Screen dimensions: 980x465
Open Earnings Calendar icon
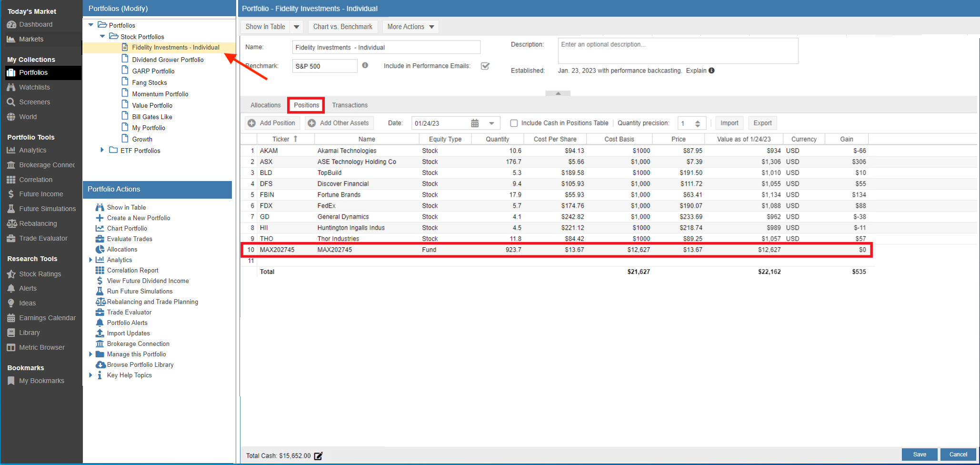pos(11,318)
